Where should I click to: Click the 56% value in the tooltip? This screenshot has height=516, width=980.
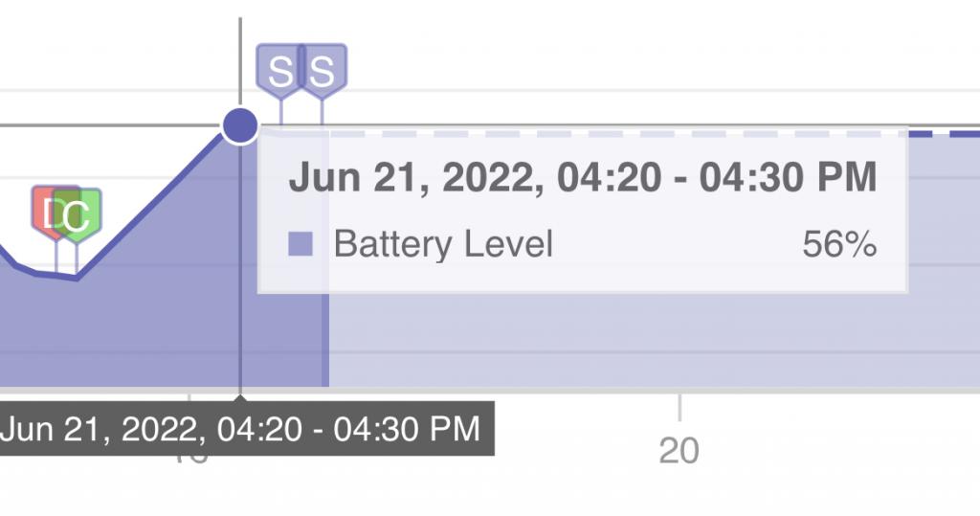pos(839,244)
